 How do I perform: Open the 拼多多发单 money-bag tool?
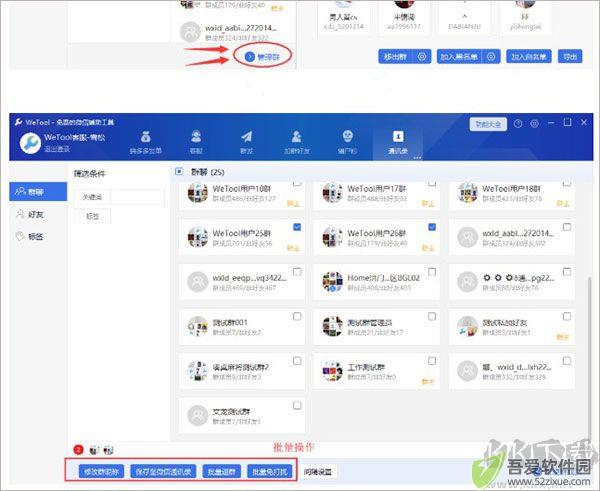tap(145, 142)
